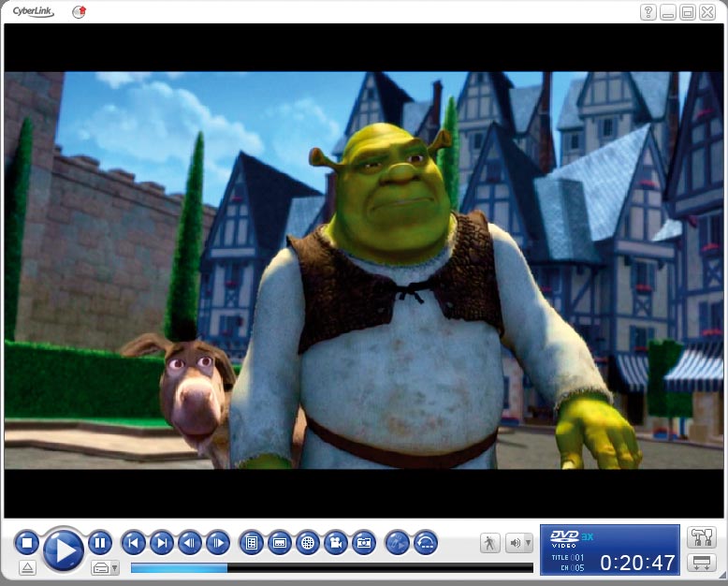Skip to next chapter
Image resolution: width=728 pixels, height=586 pixels.
[x=162, y=542]
